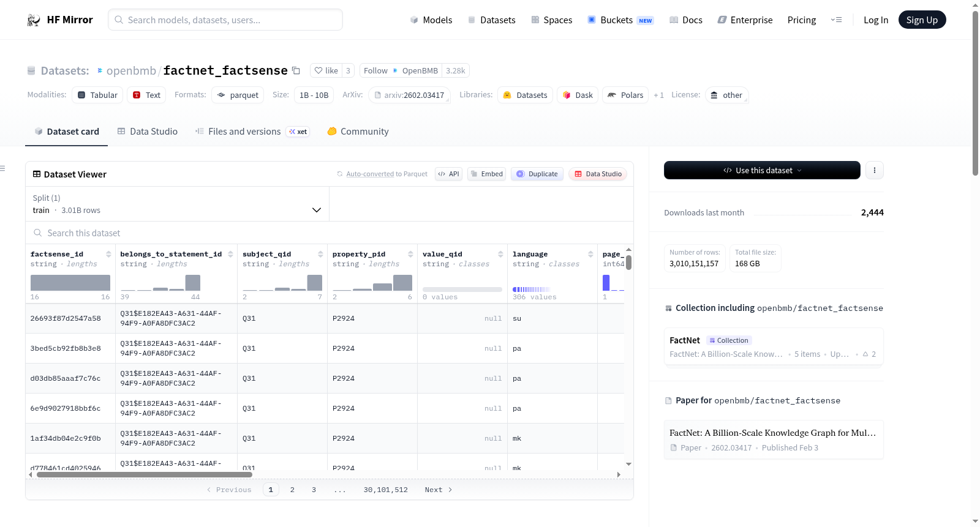The height and width of the screenshot is (527, 980).
Task: Click the 3,010,151,157 rows count
Action: point(694,264)
